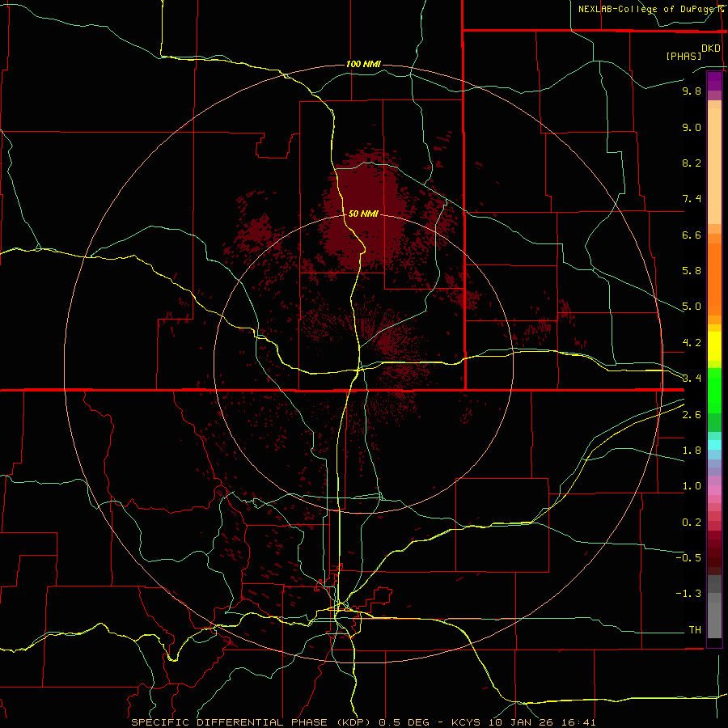Select the 5.8 value on color scale

pyautogui.click(x=692, y=271)
